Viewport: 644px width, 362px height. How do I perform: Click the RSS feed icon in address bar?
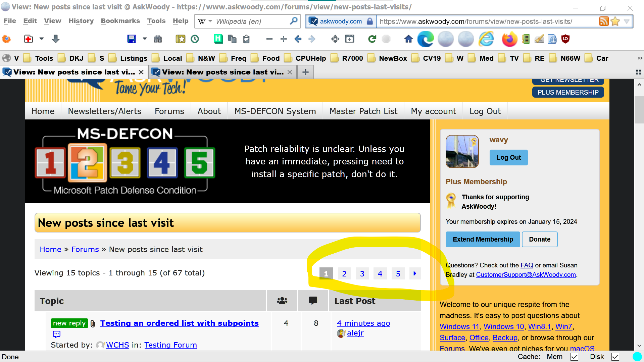click(604, 21)
